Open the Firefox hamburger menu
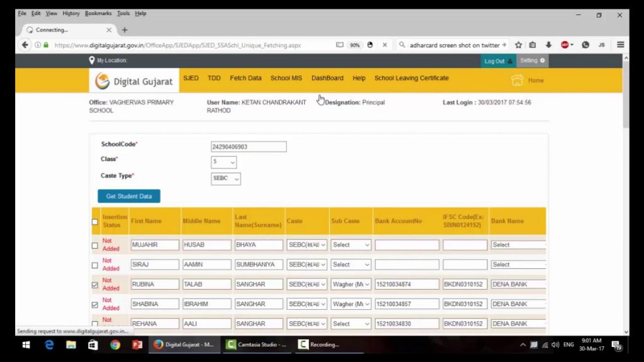 pos(620,45)
